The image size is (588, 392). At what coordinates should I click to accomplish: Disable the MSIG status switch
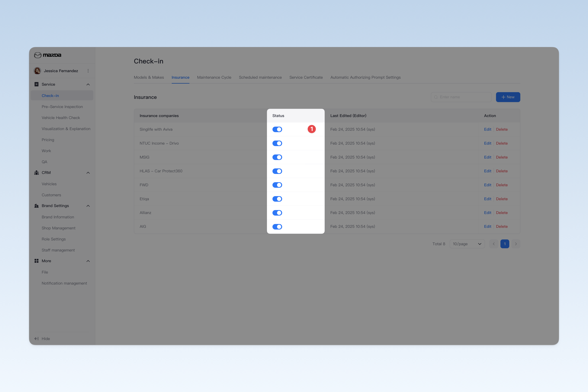tap(277, 157)
